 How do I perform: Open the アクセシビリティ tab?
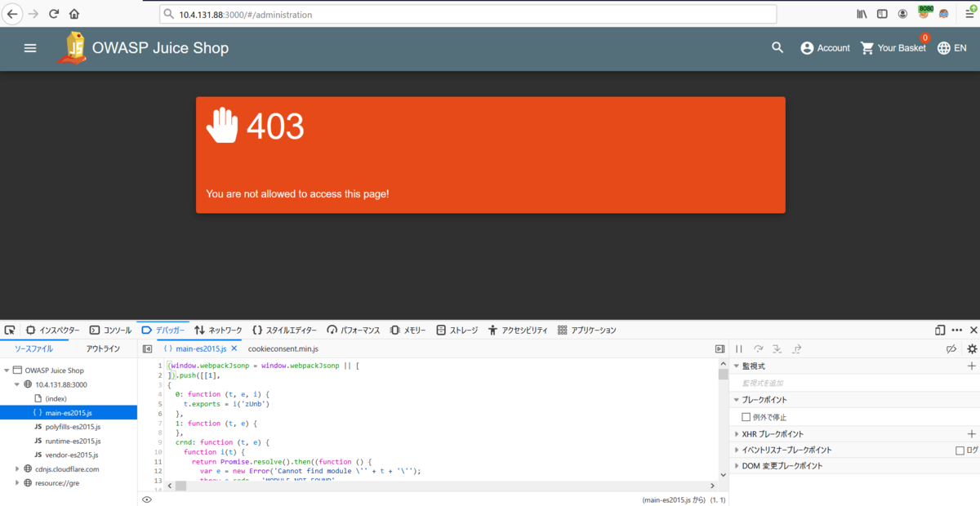click(518, 330)
